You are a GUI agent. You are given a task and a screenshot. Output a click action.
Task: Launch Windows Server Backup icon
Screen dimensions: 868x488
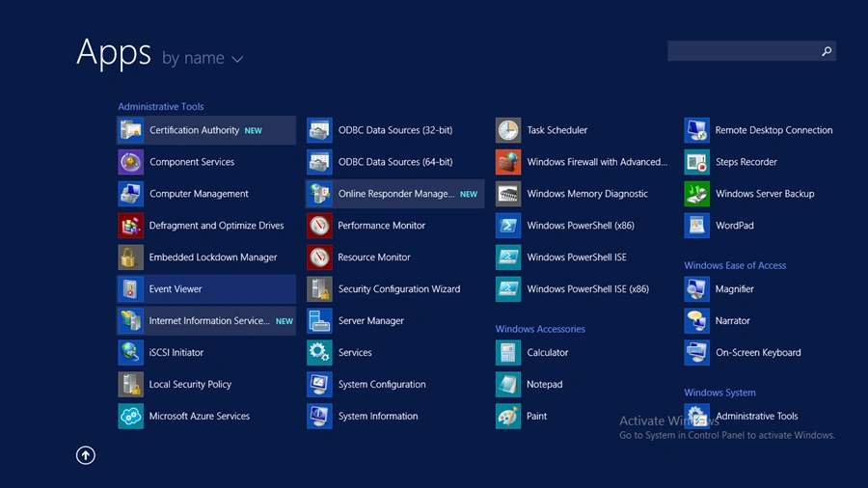697,194
